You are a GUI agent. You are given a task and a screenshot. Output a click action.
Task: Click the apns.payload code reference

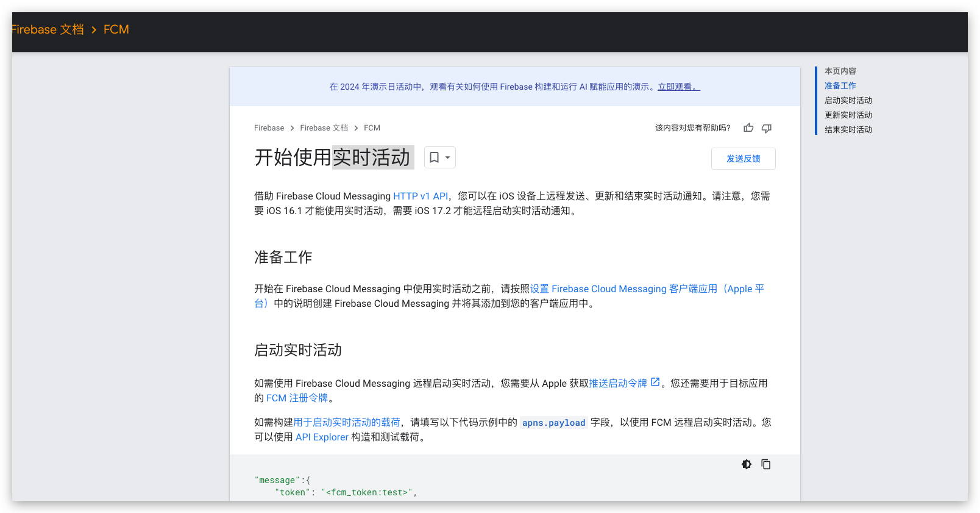(553, 423)
